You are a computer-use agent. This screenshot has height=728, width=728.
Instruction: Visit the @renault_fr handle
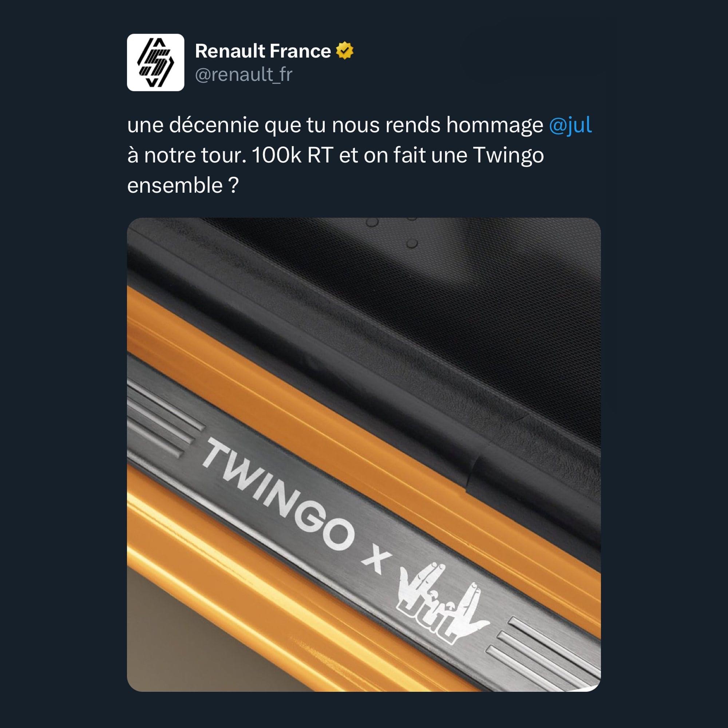[x=244, y=75]
